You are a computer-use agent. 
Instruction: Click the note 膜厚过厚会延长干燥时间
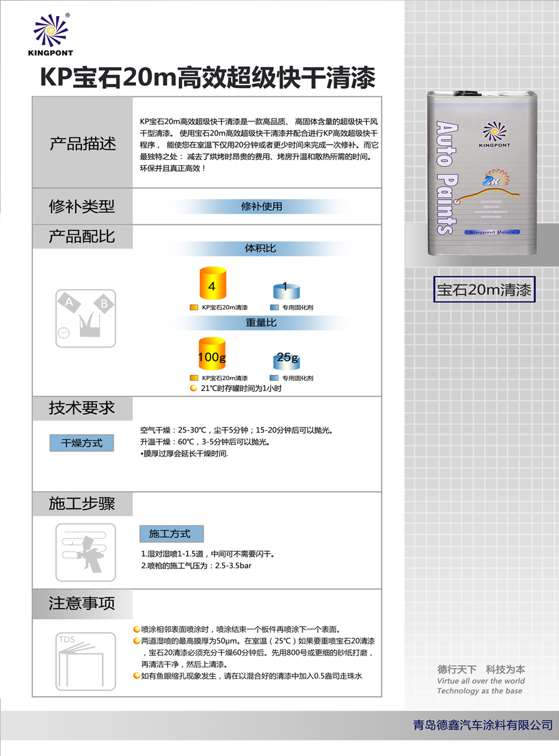184,454
